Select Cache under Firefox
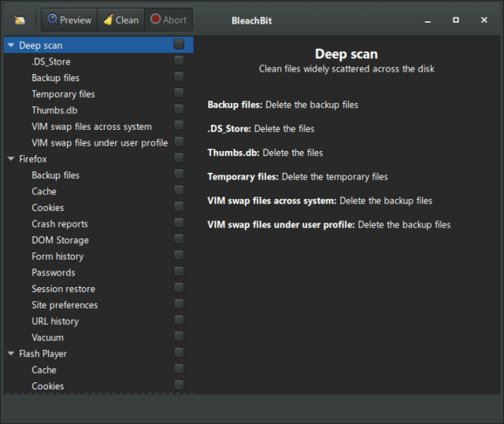This screenshot has width=504, height=424. (x=98, y=191)
